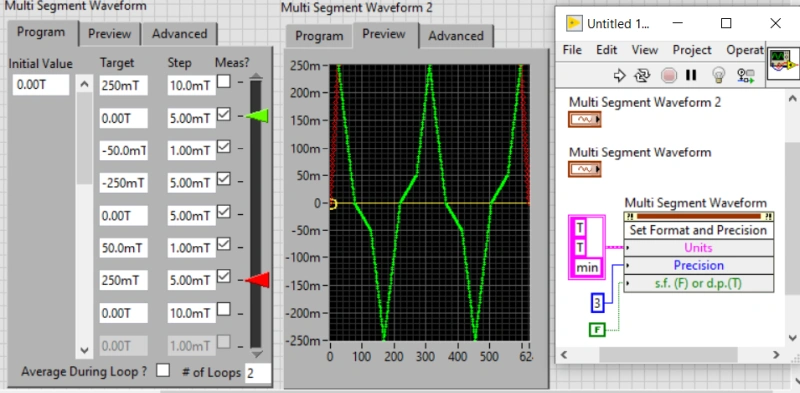Click the vertical slider track

(x=256, y=214)
